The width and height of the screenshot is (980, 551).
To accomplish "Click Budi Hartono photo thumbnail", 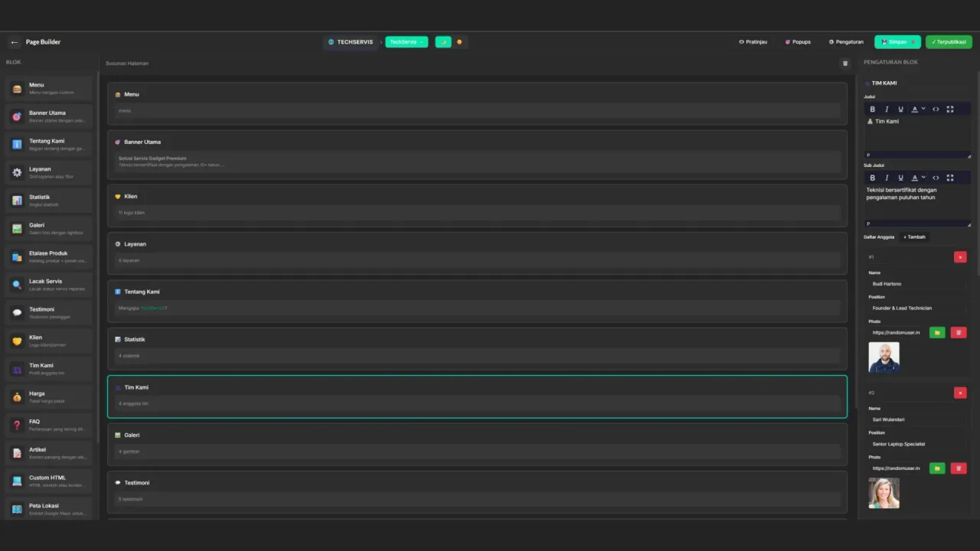I will click(x=884, y=357).
